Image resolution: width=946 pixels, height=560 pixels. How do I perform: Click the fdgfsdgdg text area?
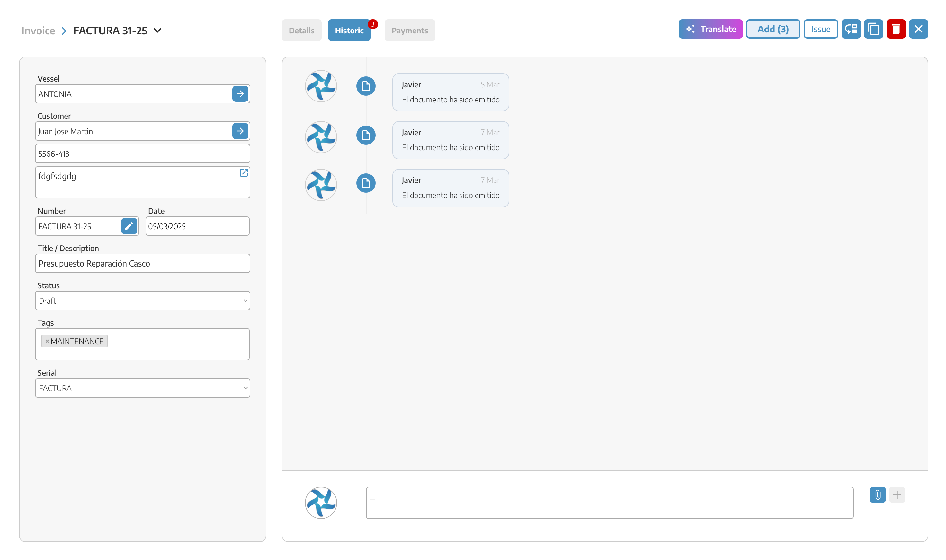(142, 182)
